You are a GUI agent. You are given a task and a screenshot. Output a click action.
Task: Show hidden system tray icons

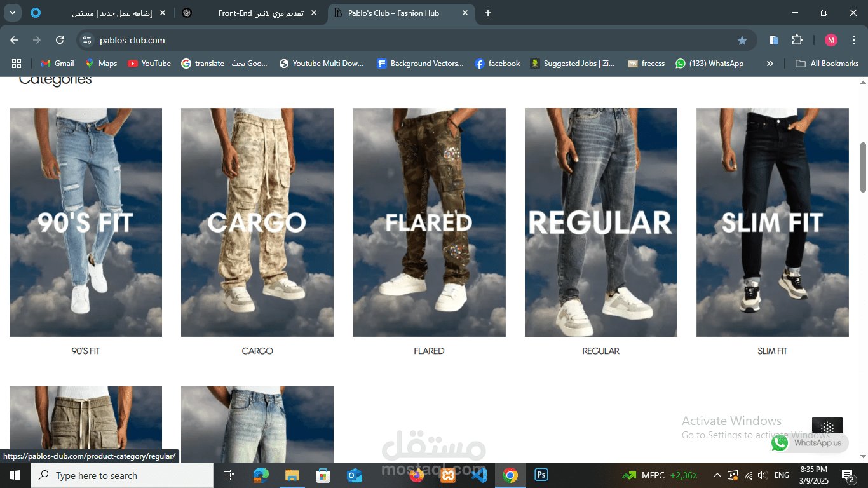click(717, 475)
